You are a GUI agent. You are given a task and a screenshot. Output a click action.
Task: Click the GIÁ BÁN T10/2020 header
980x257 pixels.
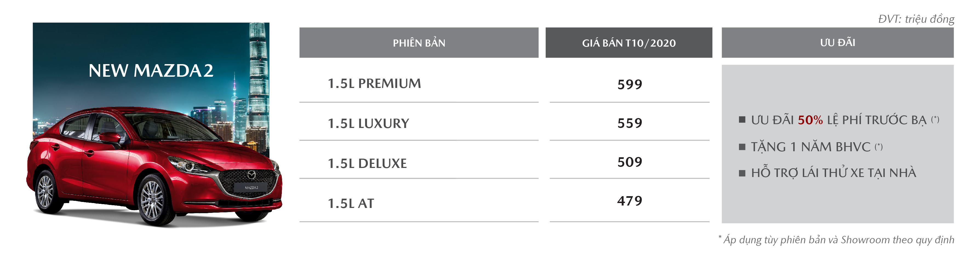[x=629, y=43]
